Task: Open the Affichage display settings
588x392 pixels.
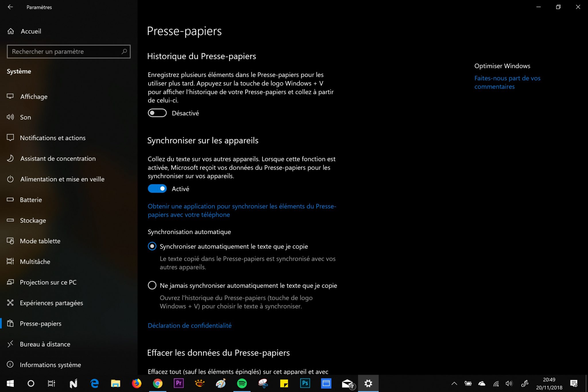Action: pyautogui.click(x=34, y=96)
